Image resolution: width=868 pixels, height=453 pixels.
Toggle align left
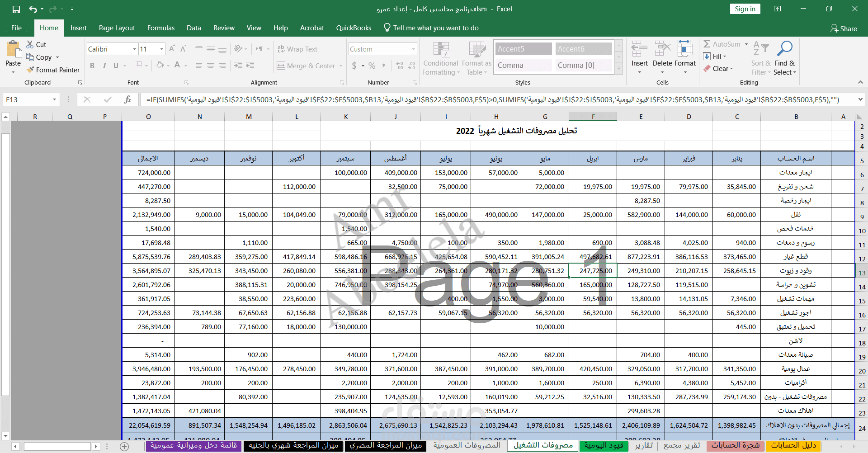pos(198,66)
